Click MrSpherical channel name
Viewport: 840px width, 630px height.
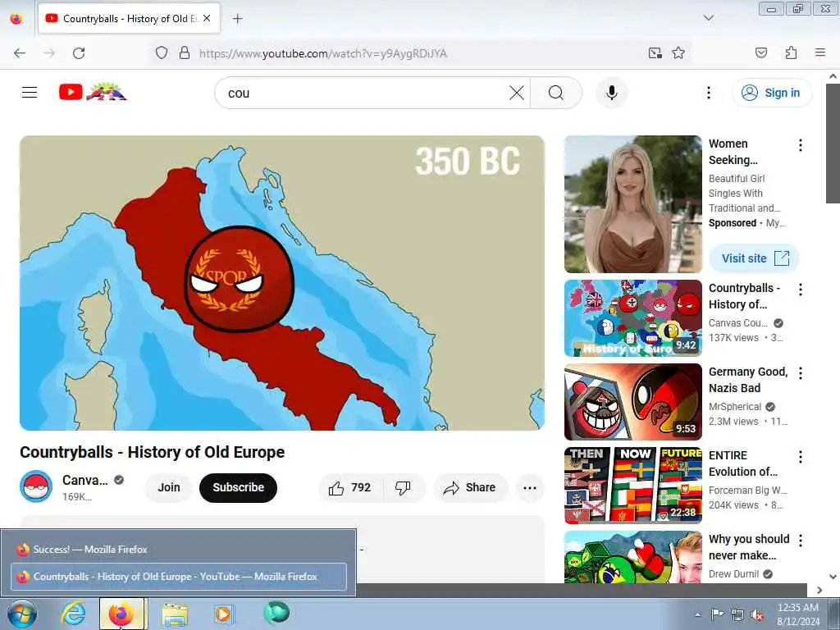click(734, 407)
